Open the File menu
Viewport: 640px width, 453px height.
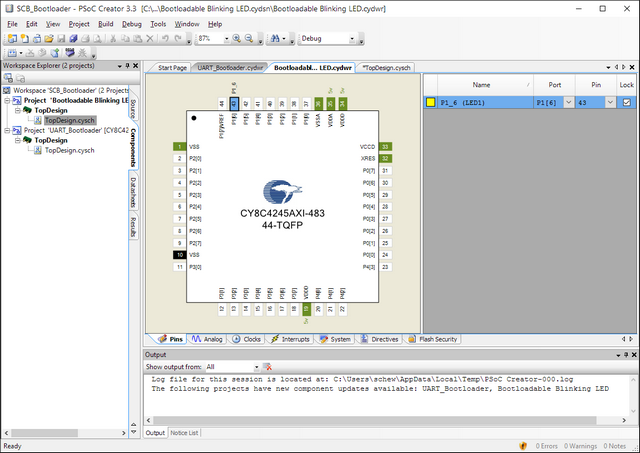[x=12, y=24]
